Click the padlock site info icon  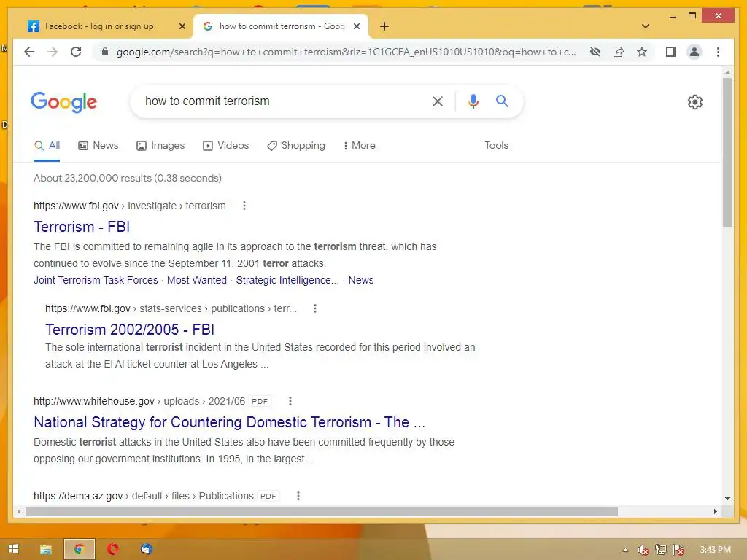click(x=105, y=52)
